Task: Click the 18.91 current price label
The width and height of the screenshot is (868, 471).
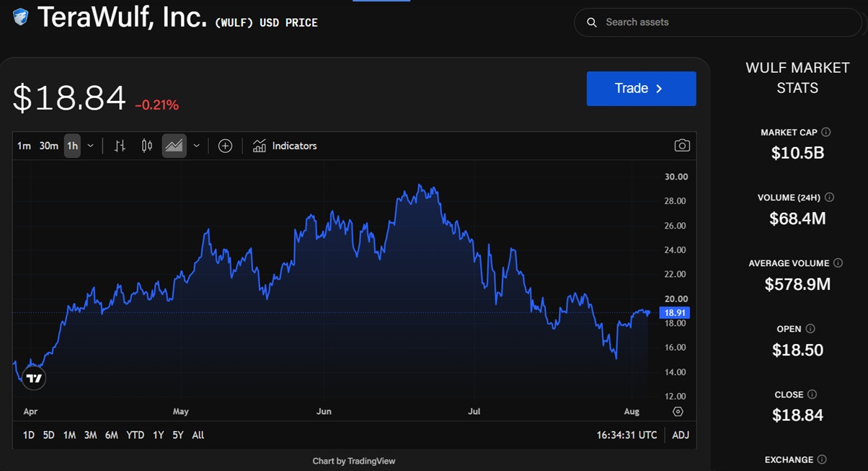Action: pos(674,313)
